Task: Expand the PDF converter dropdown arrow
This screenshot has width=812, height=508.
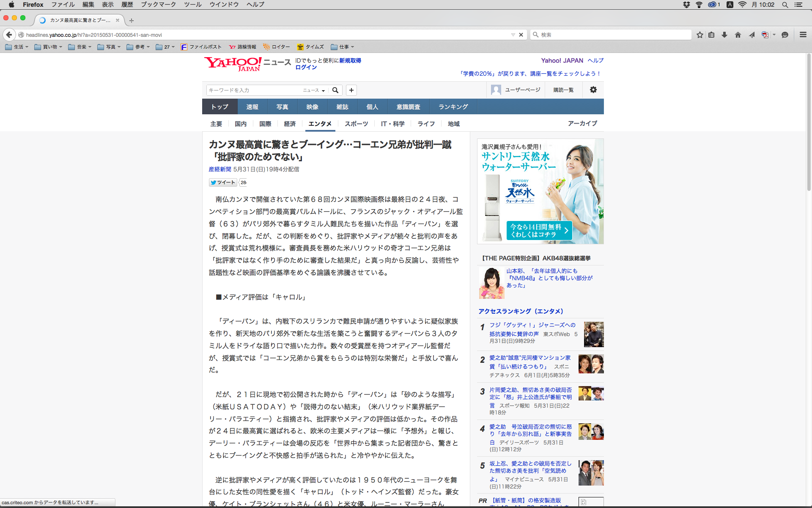Action: pyautogui.click(x=774, y=35)
